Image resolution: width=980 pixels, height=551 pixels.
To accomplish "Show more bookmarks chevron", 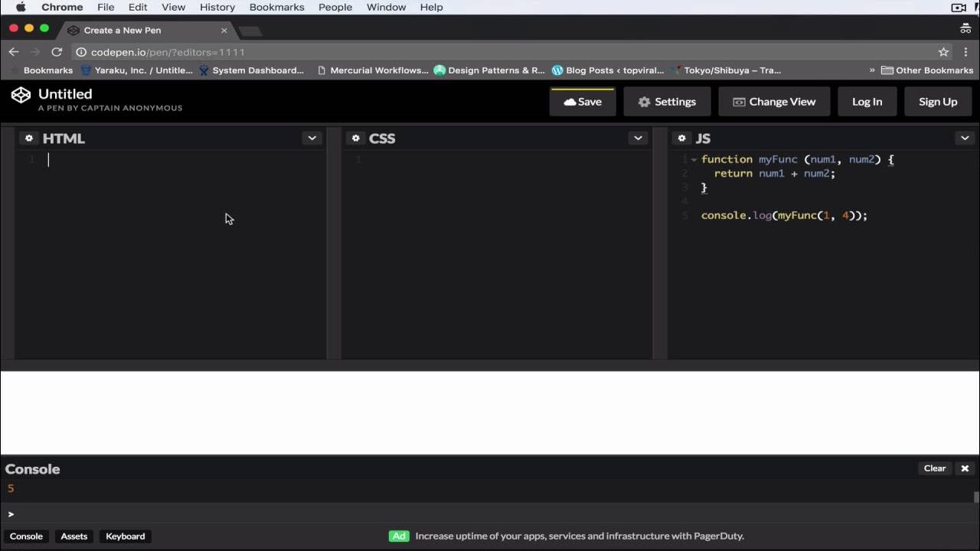I will (872, 70).
